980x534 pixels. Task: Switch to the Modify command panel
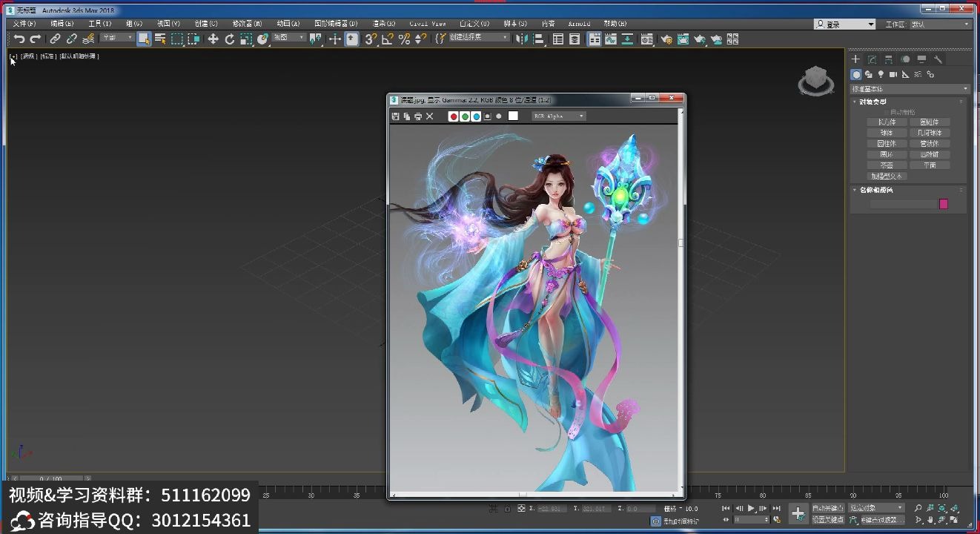(871, 59)
